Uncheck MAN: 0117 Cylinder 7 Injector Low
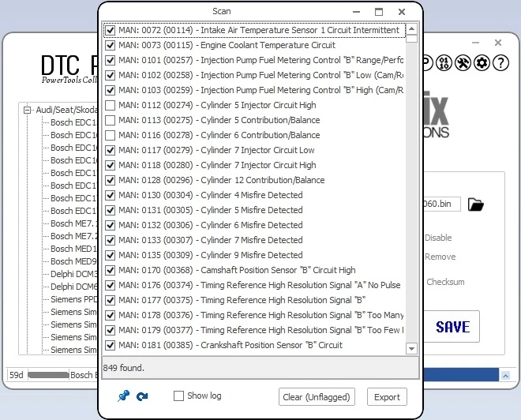The height and width of the screenshot is (420, 521). pos(110,150)
